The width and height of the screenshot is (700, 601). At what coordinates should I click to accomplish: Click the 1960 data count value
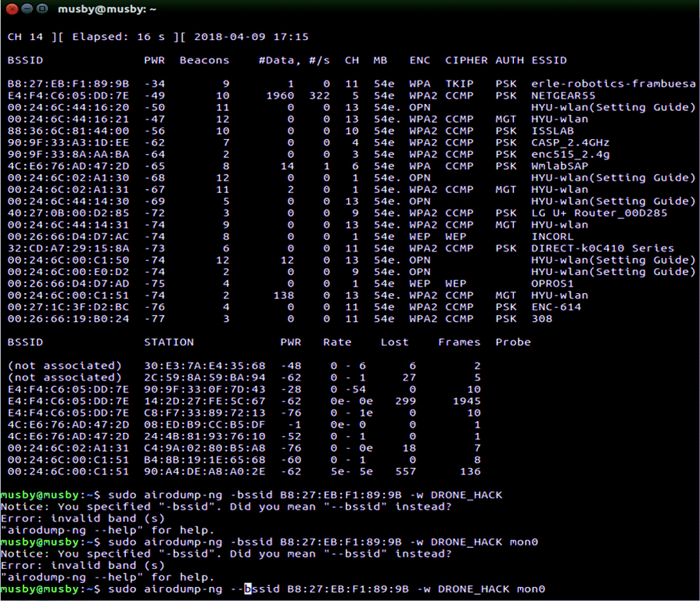click(280, 95)
